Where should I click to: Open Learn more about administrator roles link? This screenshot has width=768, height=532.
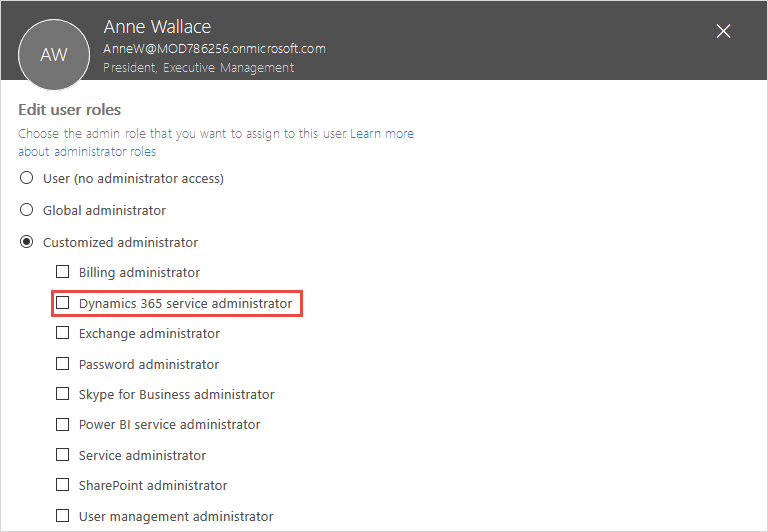click(x=216, y=143)
